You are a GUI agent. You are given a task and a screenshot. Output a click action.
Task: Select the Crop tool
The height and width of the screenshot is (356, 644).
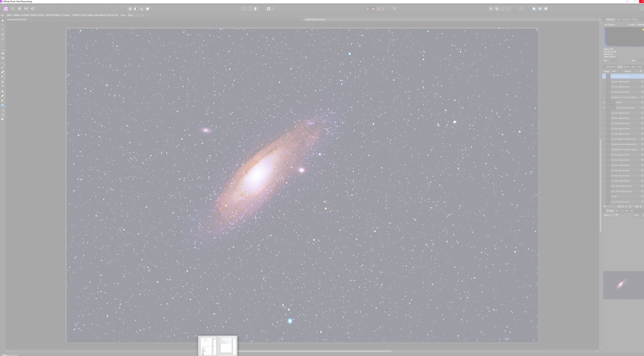[x=3, y=34]
